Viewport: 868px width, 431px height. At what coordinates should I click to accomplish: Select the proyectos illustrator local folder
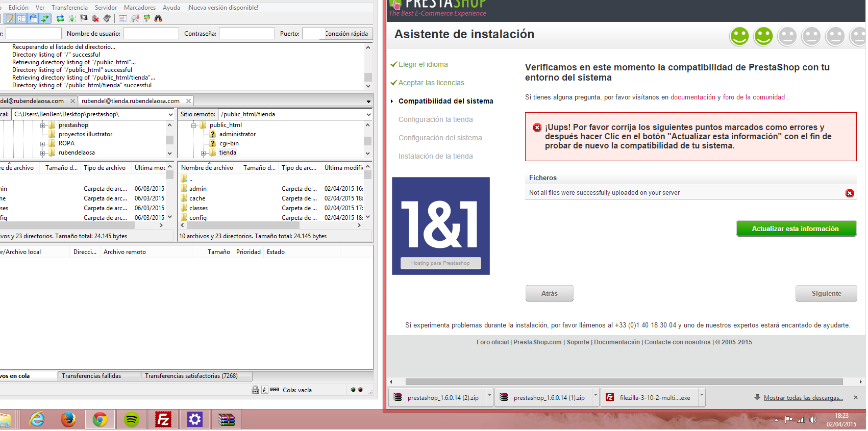(x=85, y=135)
